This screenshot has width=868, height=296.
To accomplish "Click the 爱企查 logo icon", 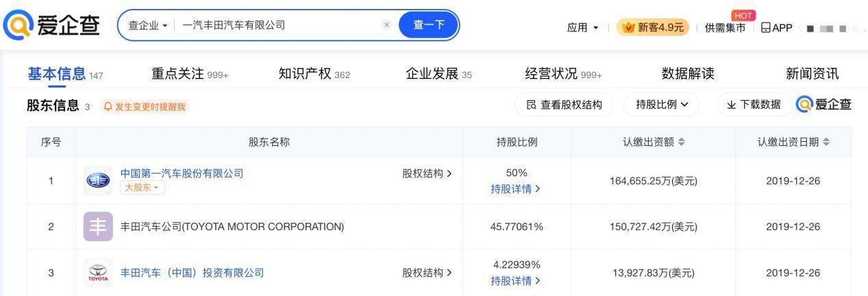I will pyautogui.click(x=19, y=25).
